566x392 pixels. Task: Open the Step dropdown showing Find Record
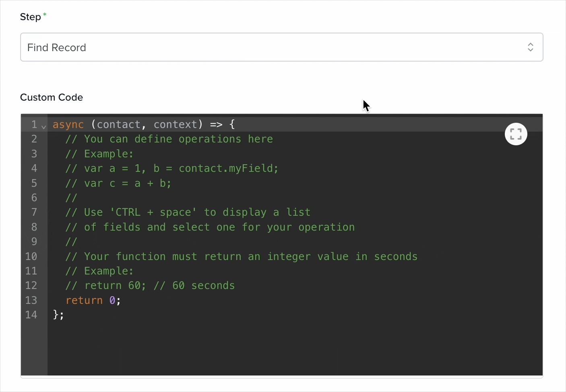click(282, 47)
